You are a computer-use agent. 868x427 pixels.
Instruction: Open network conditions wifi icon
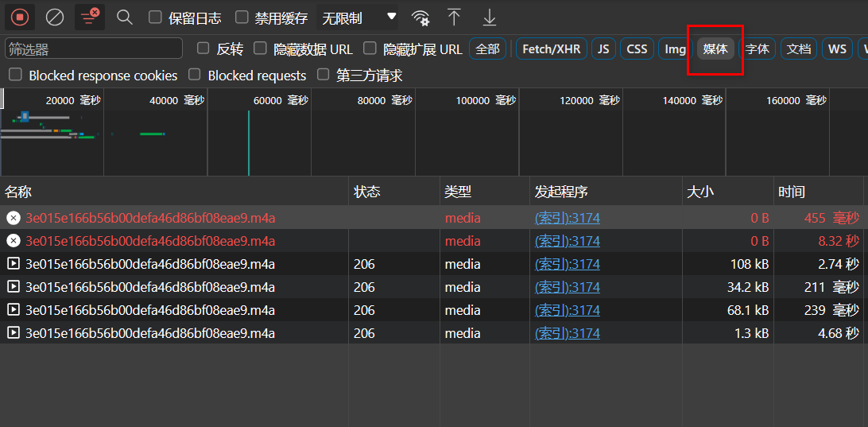coord(420,17)
